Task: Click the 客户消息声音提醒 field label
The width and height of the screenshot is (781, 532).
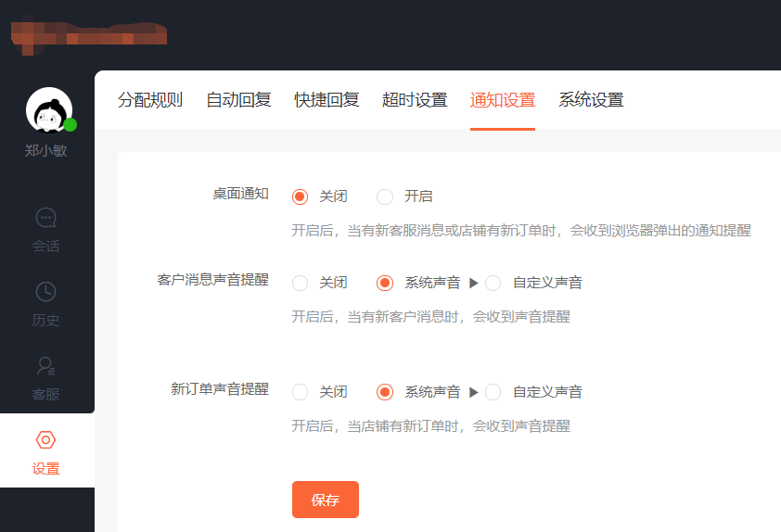Action: (x=212, y=280)
